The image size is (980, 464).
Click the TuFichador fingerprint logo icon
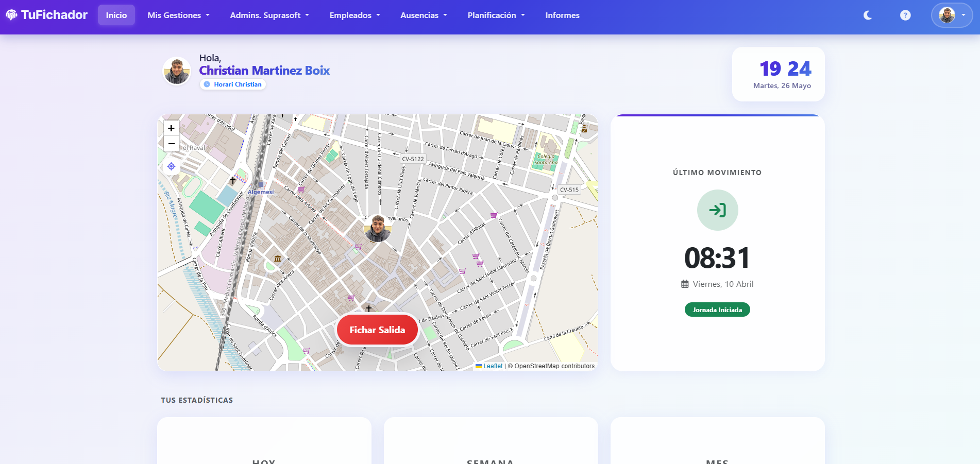(x=11, y=15)
